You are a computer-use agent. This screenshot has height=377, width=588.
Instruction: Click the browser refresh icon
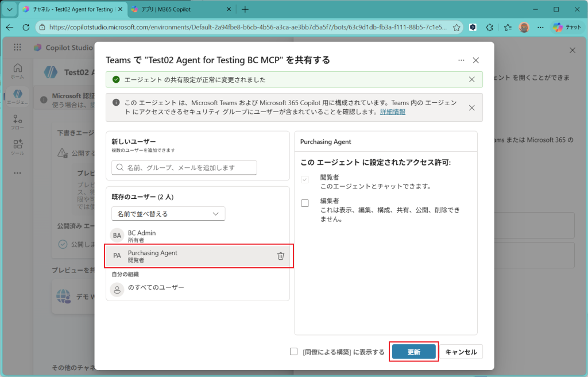(x=26, y=27)
